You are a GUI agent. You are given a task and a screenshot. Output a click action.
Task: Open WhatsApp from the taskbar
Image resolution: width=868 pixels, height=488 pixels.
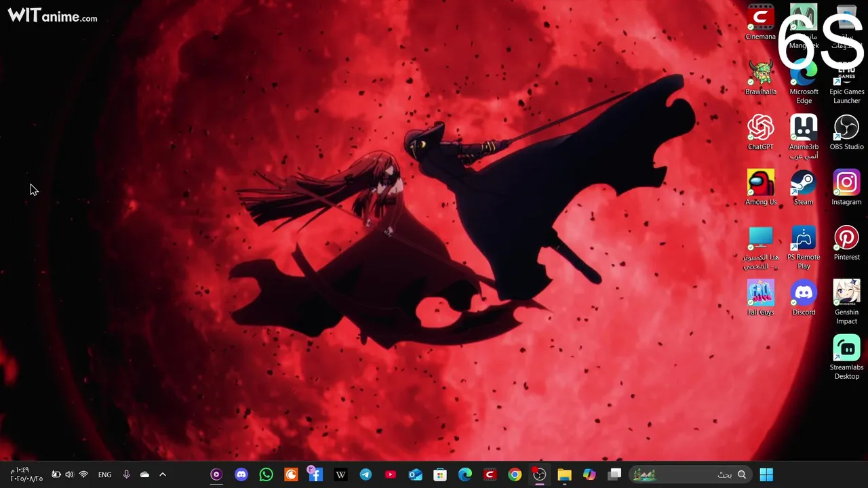coord(266,474)
